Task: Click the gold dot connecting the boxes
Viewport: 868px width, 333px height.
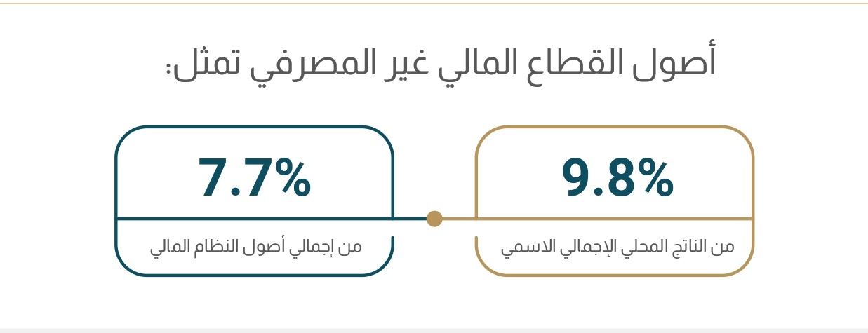Action: (x=434, y=219)
